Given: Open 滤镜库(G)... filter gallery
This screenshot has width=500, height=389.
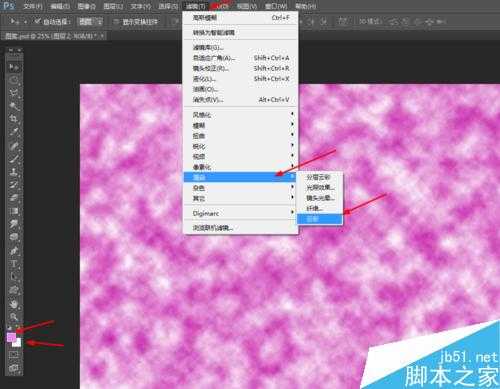Looking at the screenshot, I should 240,47.
